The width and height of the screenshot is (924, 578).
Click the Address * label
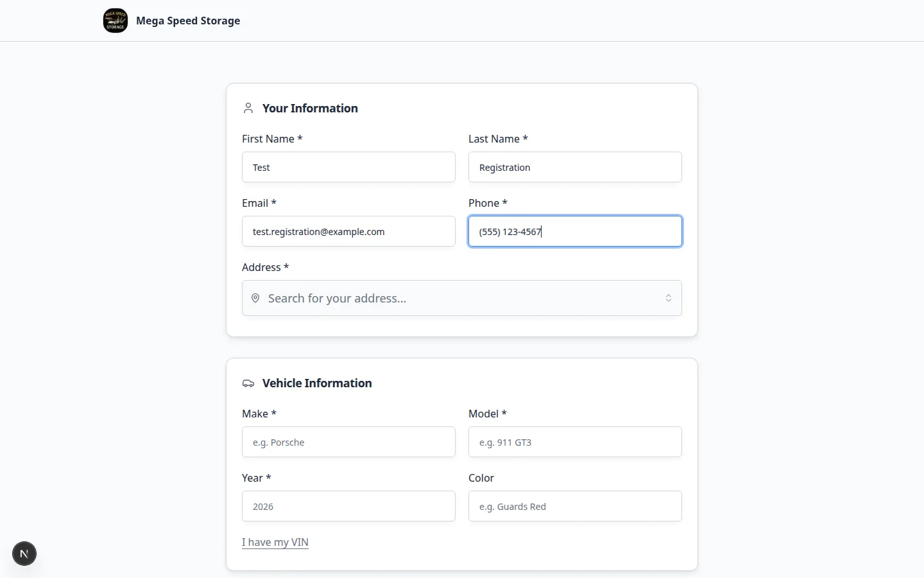click(x=265, y=267)
